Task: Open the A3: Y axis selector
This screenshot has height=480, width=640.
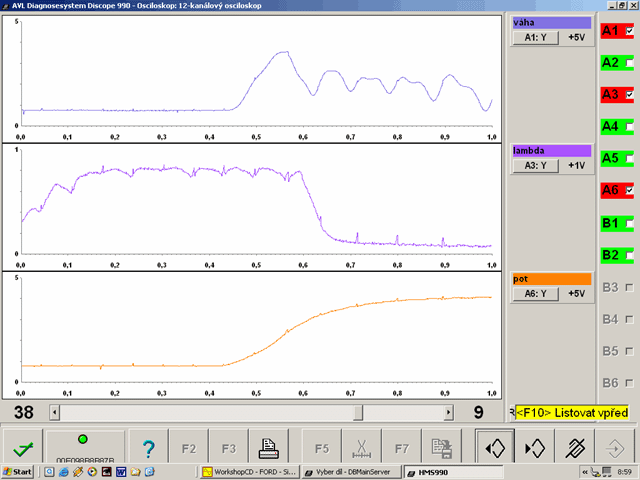Action: (x=536, y=166)
